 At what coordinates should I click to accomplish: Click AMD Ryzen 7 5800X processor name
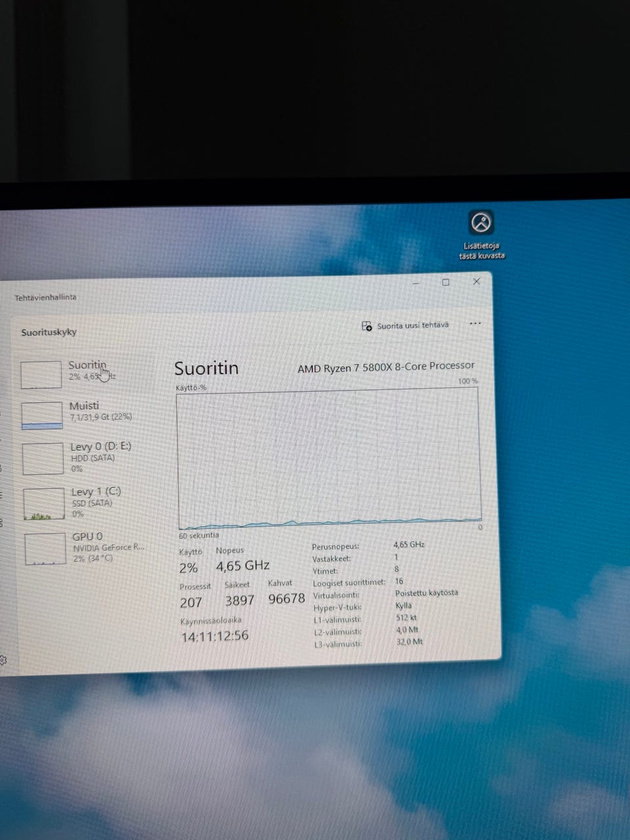click(x=386, y=367)
